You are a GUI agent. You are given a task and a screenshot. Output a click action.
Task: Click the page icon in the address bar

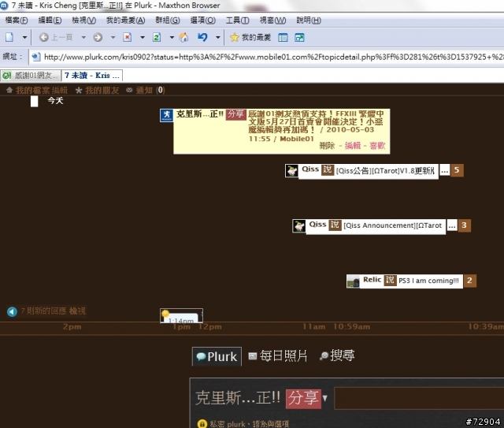[35, 57]
